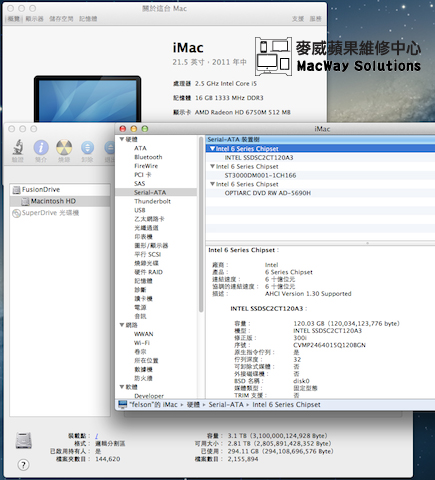
Task: Open the mount point link in Disk Utility
Action: 97,436
